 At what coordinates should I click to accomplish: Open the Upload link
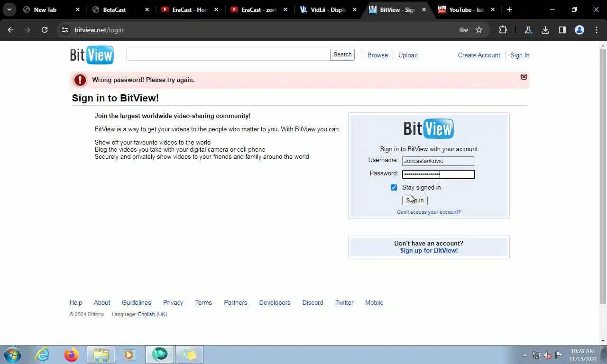tap(408, 55)
